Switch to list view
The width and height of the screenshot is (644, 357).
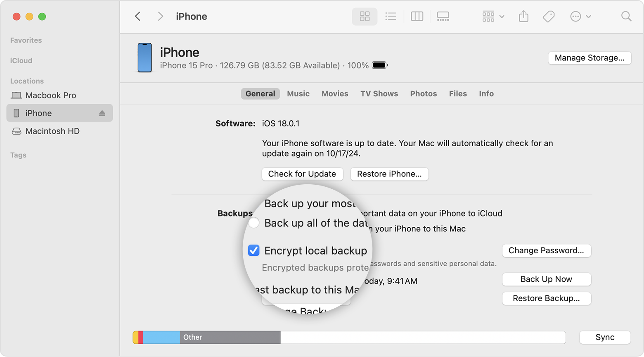pos(391,17)
